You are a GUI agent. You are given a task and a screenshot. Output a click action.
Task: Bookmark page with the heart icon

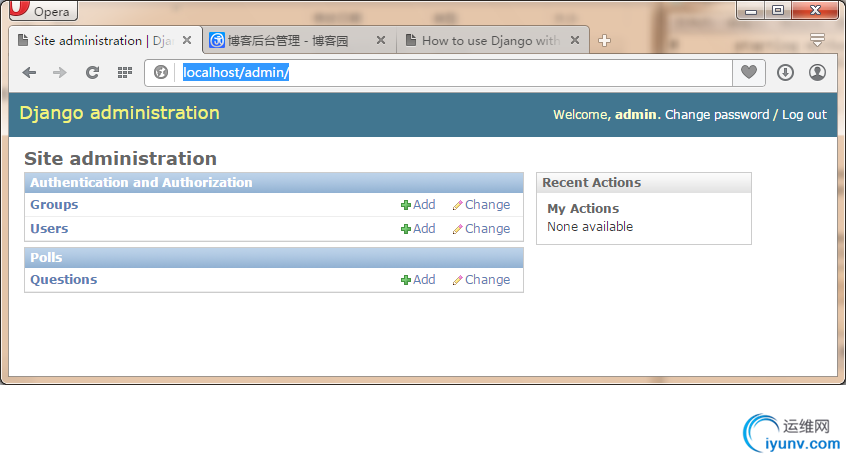pos(748,72)
